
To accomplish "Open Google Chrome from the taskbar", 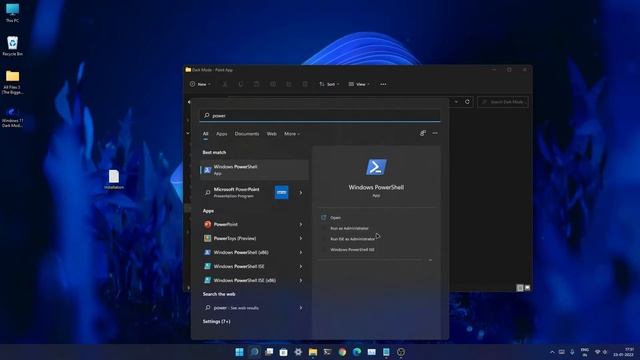I will 342,352.
